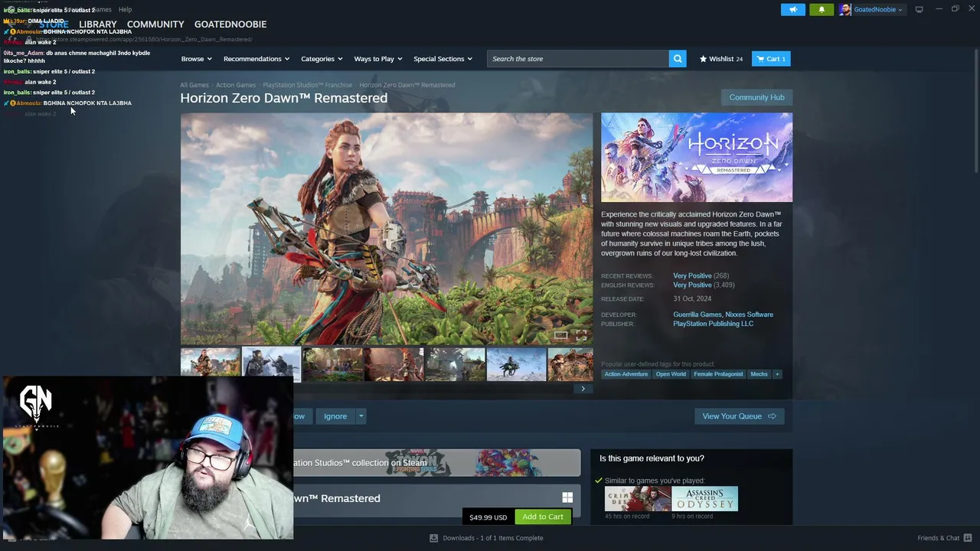Click the Ignore button

pyautogui.click(x=335, y=416)
